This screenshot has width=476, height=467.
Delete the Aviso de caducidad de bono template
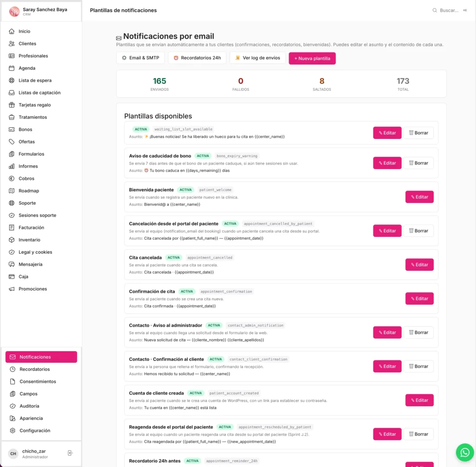(x=418, y=163)
